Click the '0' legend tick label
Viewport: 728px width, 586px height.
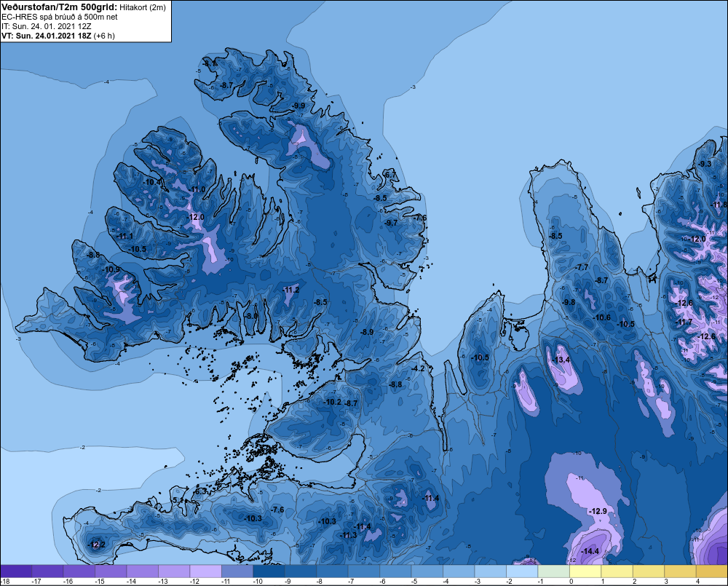tap(571, 582)
